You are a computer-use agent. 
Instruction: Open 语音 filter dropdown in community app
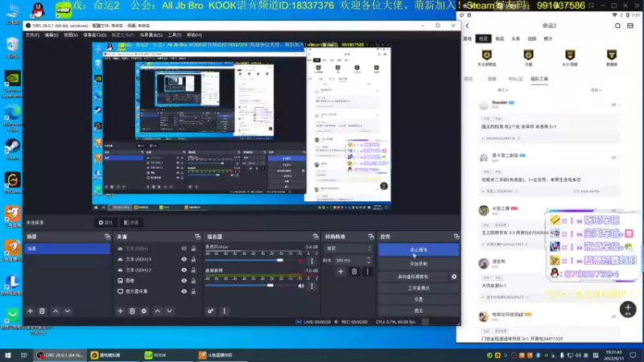tap(596, 90)
